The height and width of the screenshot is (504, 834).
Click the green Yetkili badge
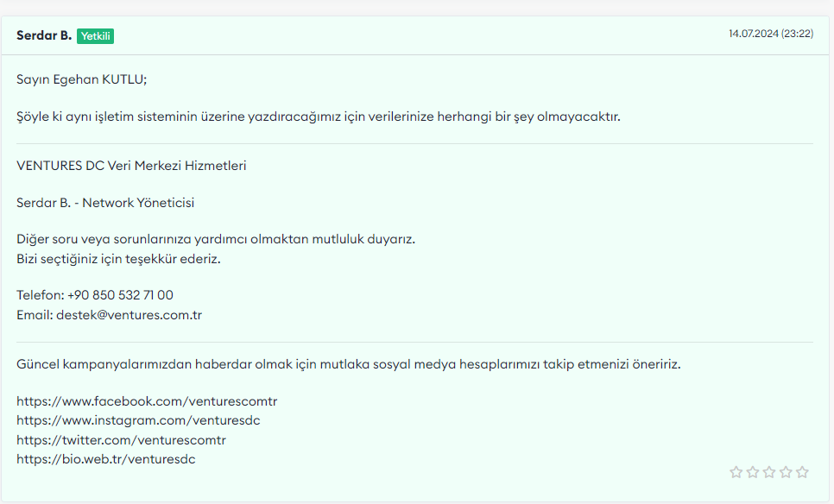[95, 36]
